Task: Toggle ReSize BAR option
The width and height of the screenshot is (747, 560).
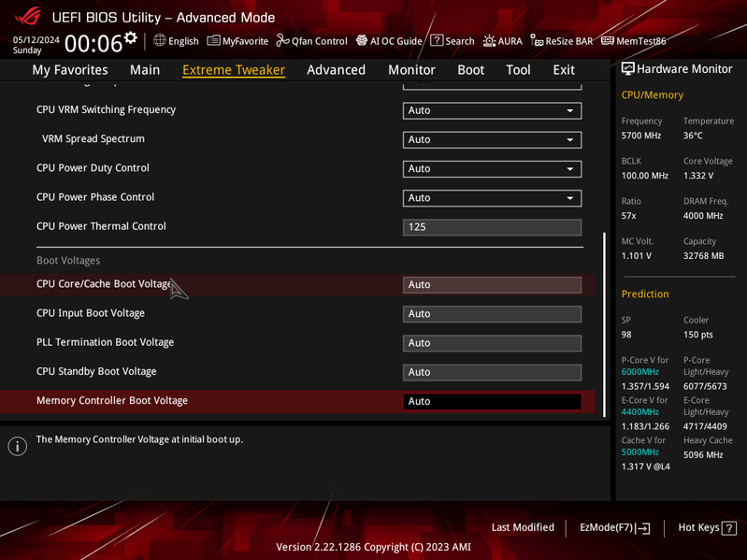Action: (x=562, y=41)
